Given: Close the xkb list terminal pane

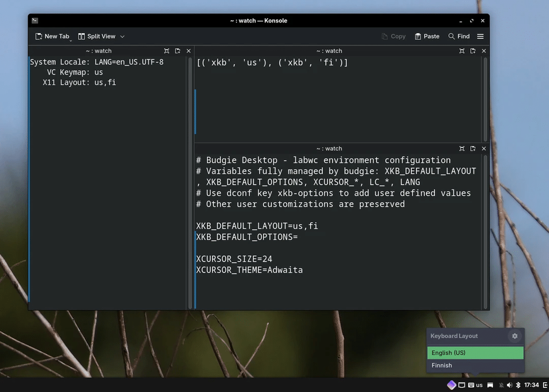Looking at the screenshot, I should click(x=484, y=51).
